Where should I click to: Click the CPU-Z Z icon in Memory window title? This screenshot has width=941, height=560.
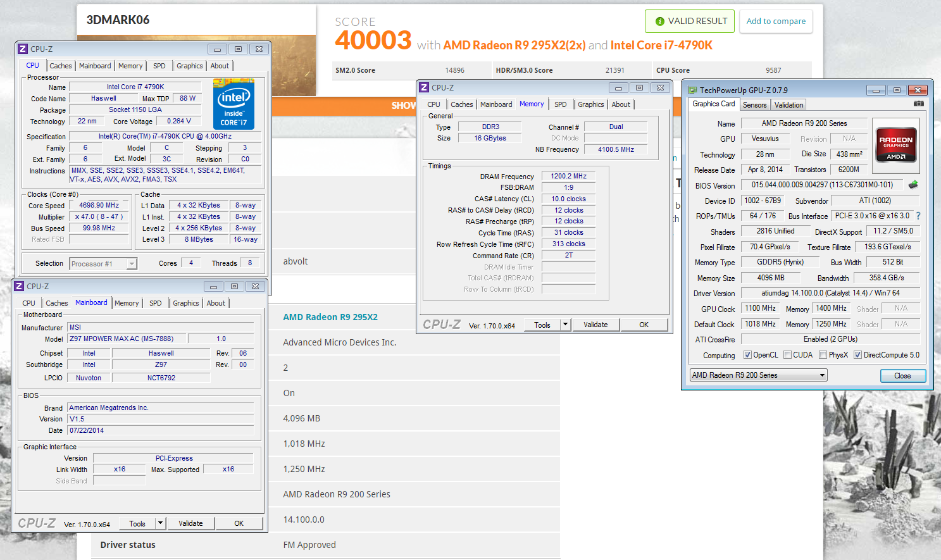[x=424, y=88]
